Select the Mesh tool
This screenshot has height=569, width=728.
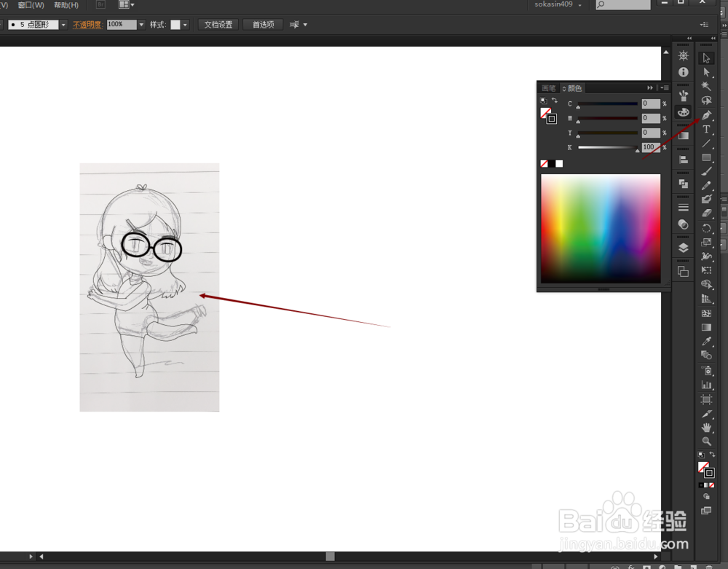tap(706, 313)
